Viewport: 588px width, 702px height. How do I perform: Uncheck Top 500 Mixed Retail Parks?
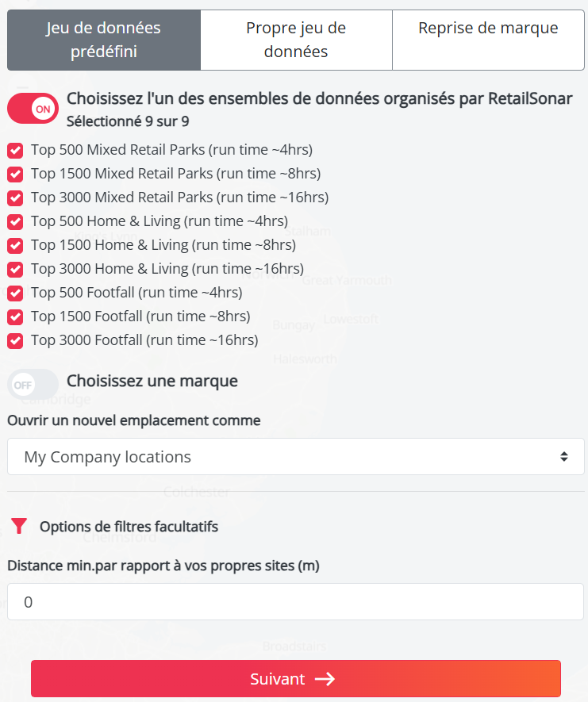(15, 150)
